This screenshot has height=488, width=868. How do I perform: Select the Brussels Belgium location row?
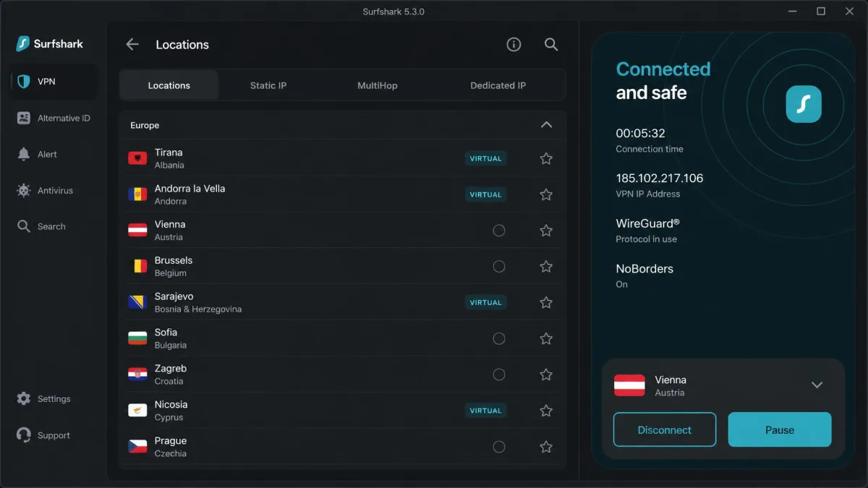pyautogui.click(x=342, y=267)
